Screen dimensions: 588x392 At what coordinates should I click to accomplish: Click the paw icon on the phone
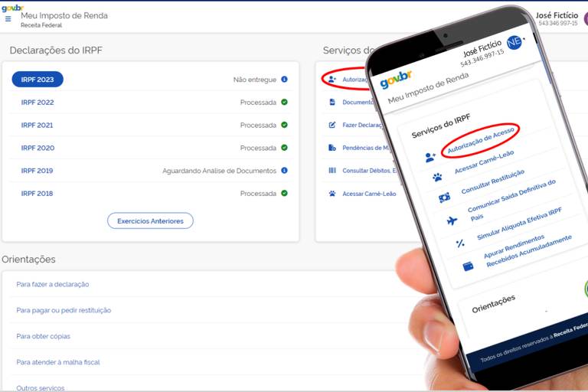click(x=437, y=177)
